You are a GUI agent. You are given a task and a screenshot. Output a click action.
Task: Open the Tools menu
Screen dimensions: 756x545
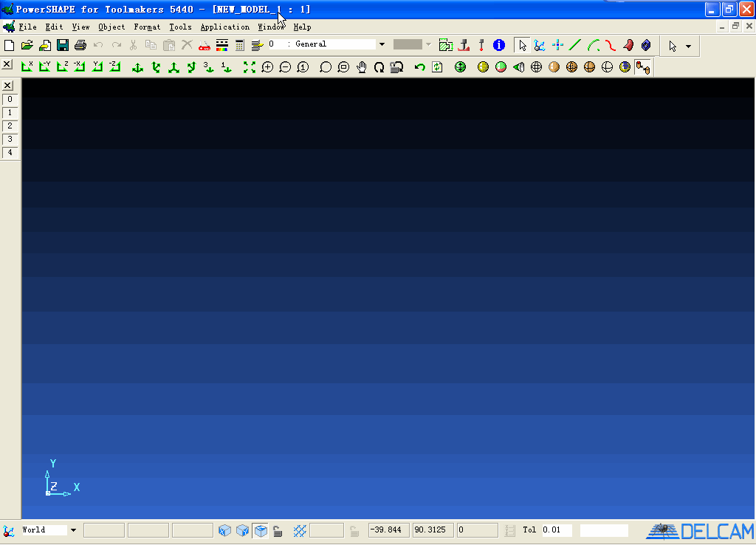[x=180, y=27]
